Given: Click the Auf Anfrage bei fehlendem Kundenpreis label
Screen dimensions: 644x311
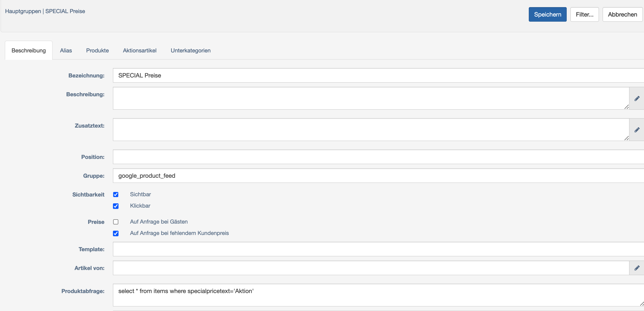Looking at the screenshot, I should pos(179,233).
